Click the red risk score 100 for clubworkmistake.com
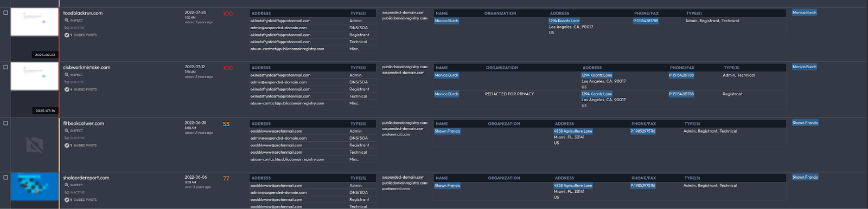This screenshot has width=868, height=209. (228, 68)
